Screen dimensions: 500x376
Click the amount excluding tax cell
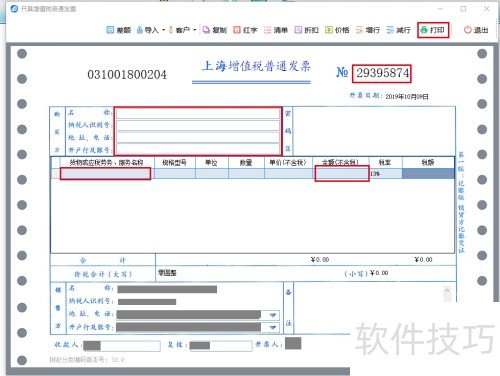click(342, 174)
